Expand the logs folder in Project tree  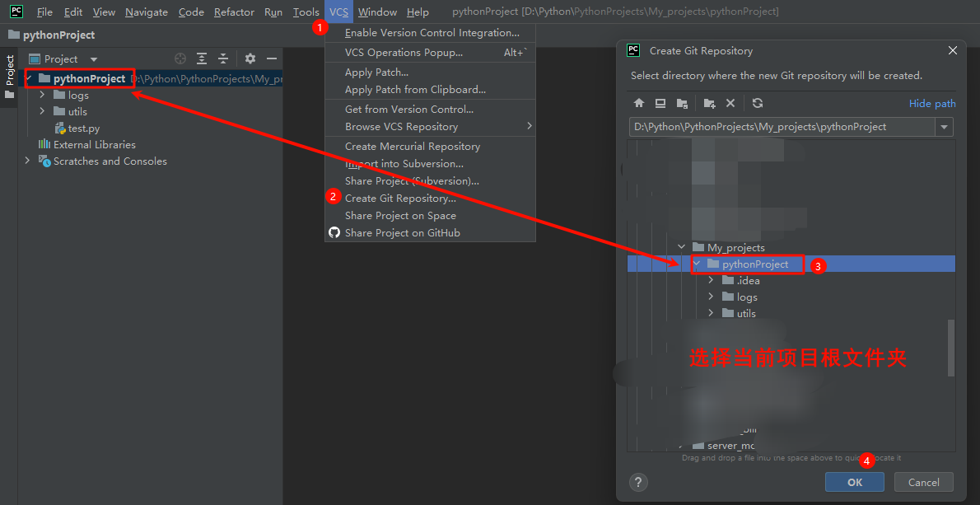click(x=42, y=96)
